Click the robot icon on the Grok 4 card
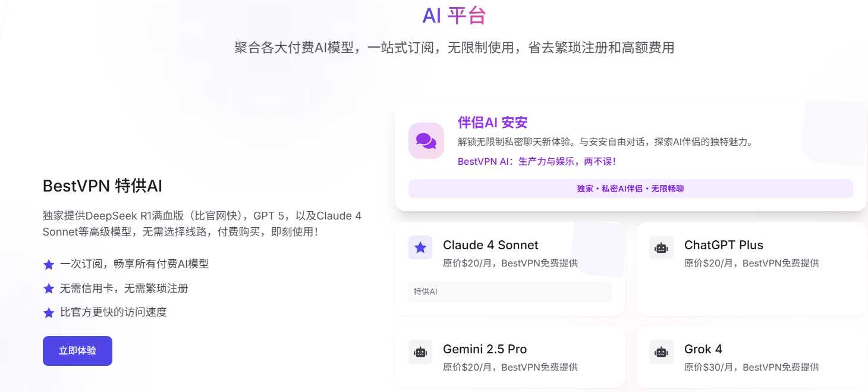 click(x=661, y=352)
